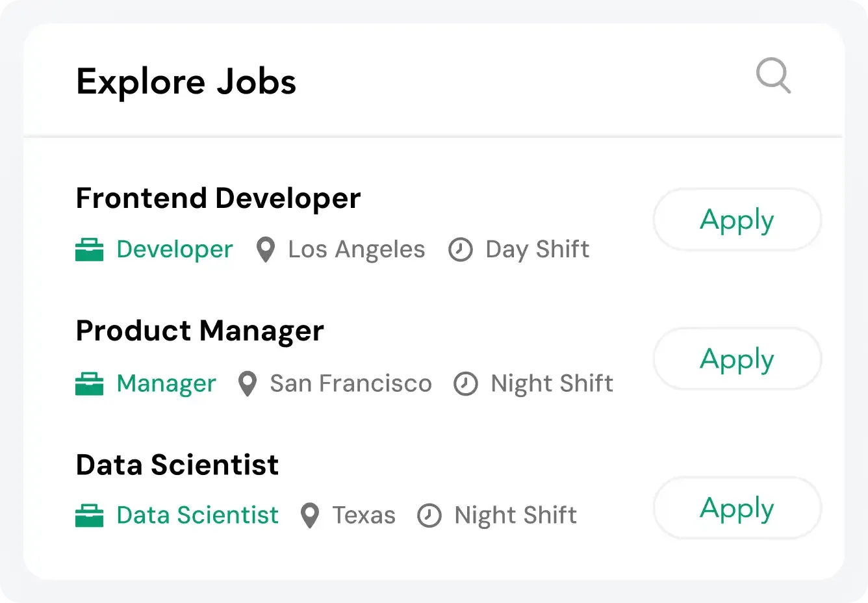The height and width of the screenshot is (603, 868).
Task: Open the Frontend Developer job listing
Action: click(218, 198)
